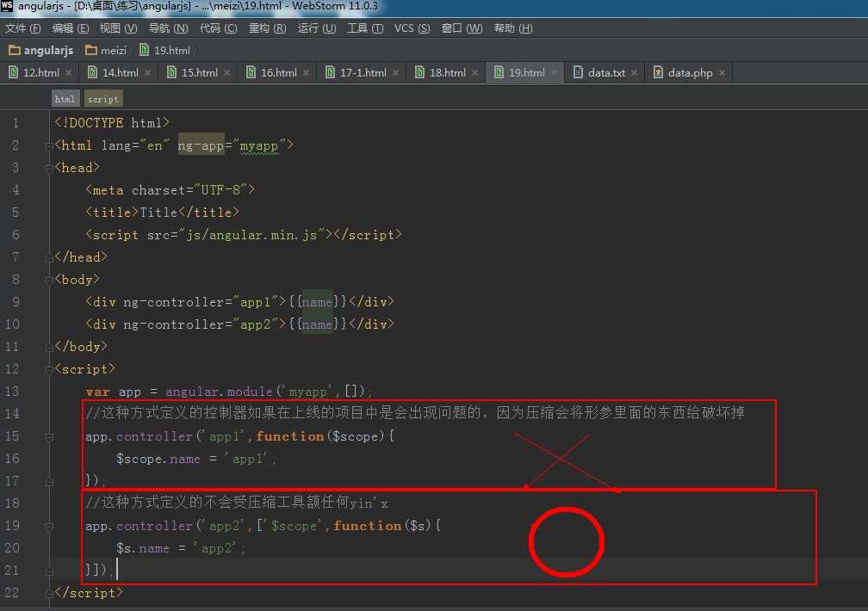Open the 导航 (N) menu

(x=168, y=28)
